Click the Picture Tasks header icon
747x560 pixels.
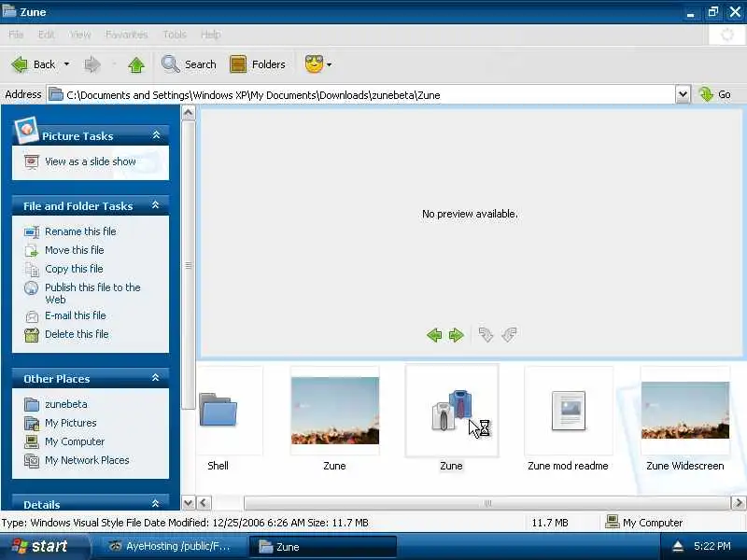(x=26, y=130)
